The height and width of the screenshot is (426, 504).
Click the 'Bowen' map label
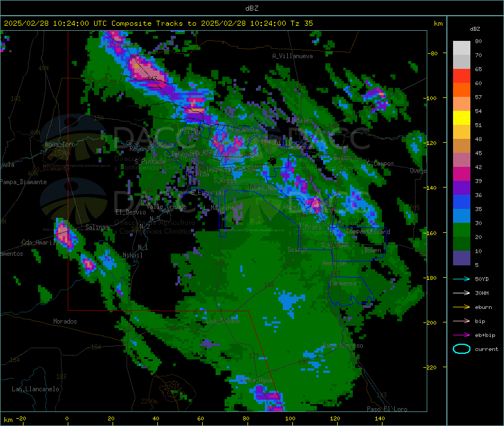[372, 250]
